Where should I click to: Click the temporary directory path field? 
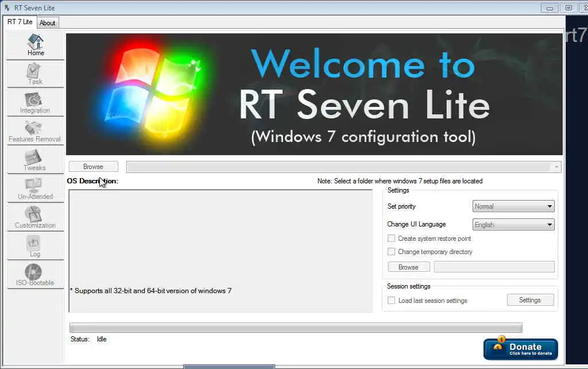tap(494, 267)
